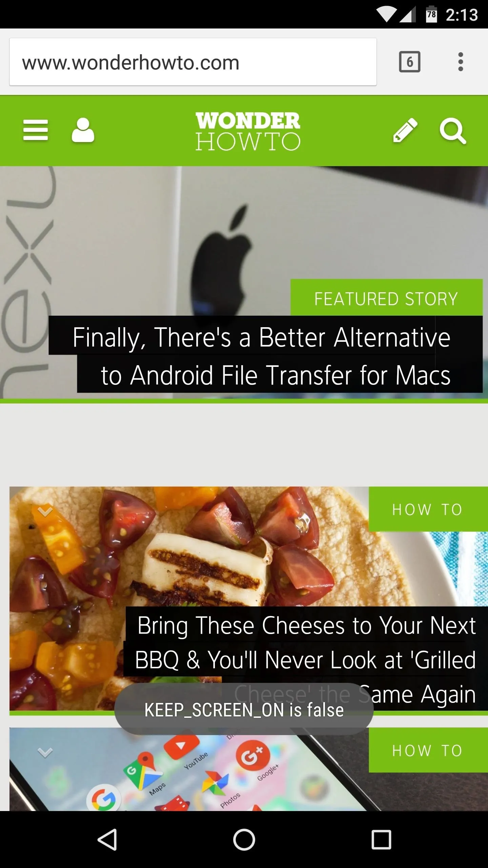This screenshot has height=868, width=488.
Task: Open the browser three-dot overflow menu
Action: (x=460, y=62)
